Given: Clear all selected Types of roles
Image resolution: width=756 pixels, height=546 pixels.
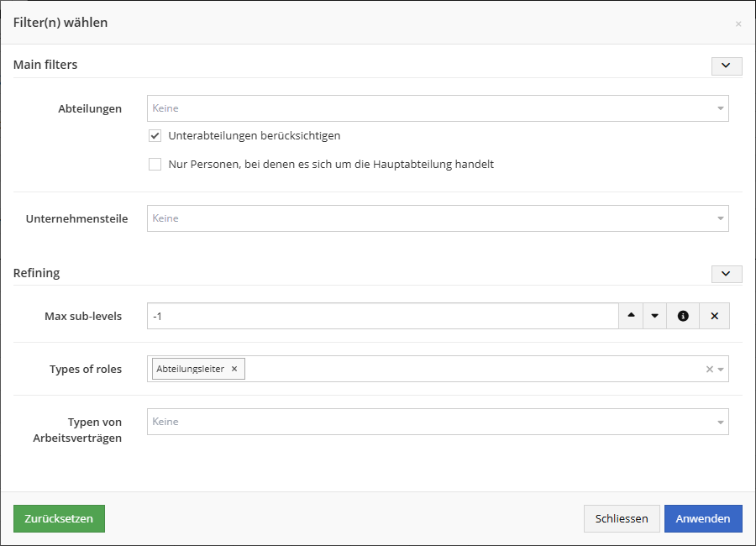Looking at the screenshot, I should pos(709,369).
